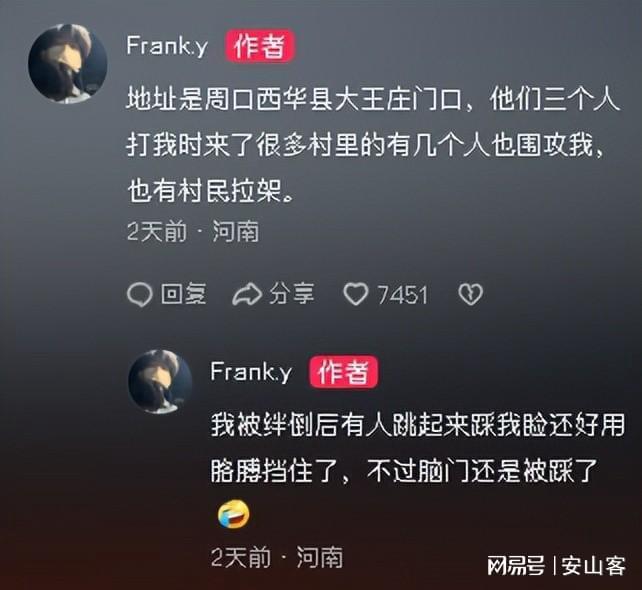Click the share arrow icon
Image resolution: width=642 pixels, height=590 pixels.
point(247,294)
